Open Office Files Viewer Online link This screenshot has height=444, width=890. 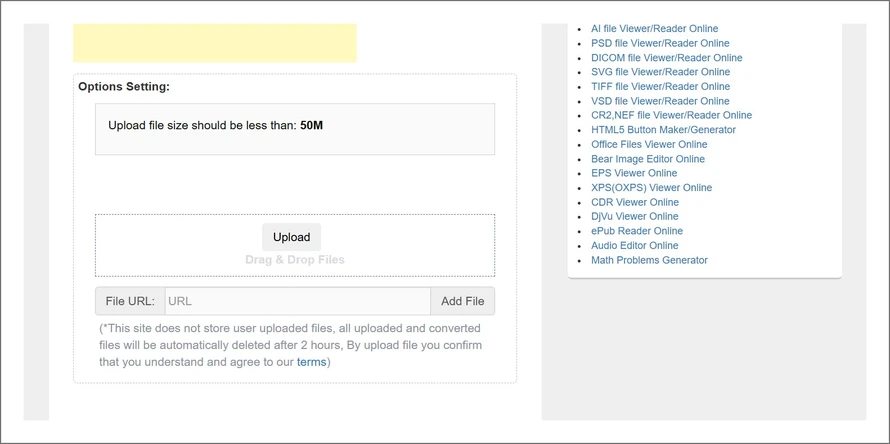[649, 144]
